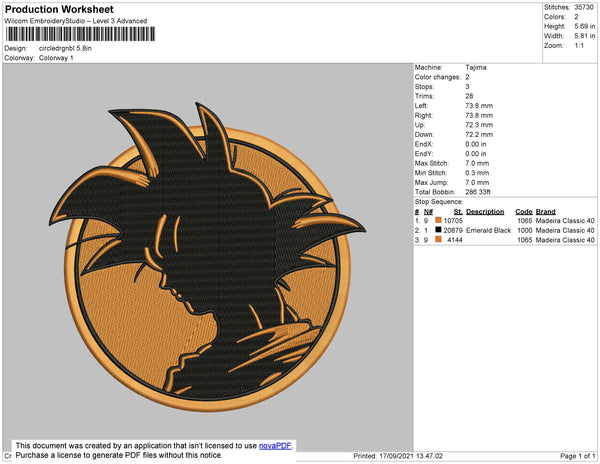Click the 'Code' column header
Image resolution: width=600 pixels, height=464 pixels.
[524, 212]
